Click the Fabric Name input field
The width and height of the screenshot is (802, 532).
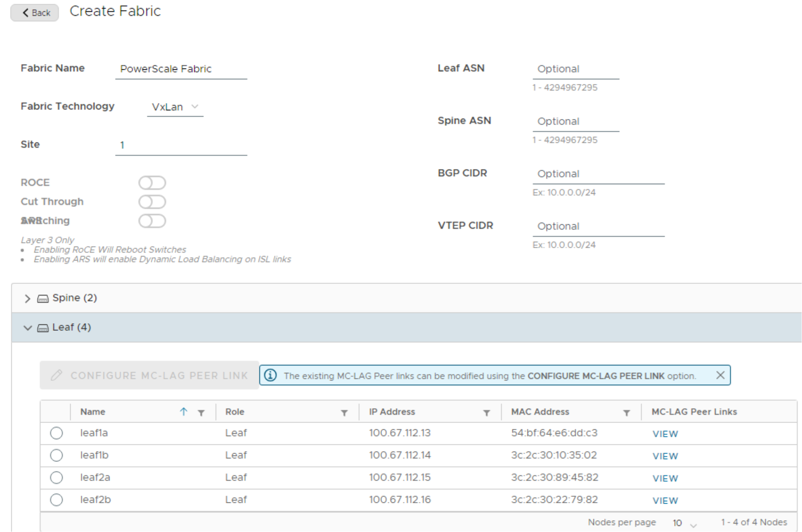pos(181,69)
